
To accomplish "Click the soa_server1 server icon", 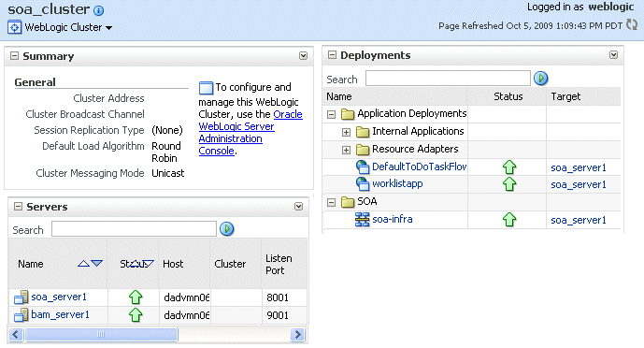I will pyautogui.click(x=21, y=297).
